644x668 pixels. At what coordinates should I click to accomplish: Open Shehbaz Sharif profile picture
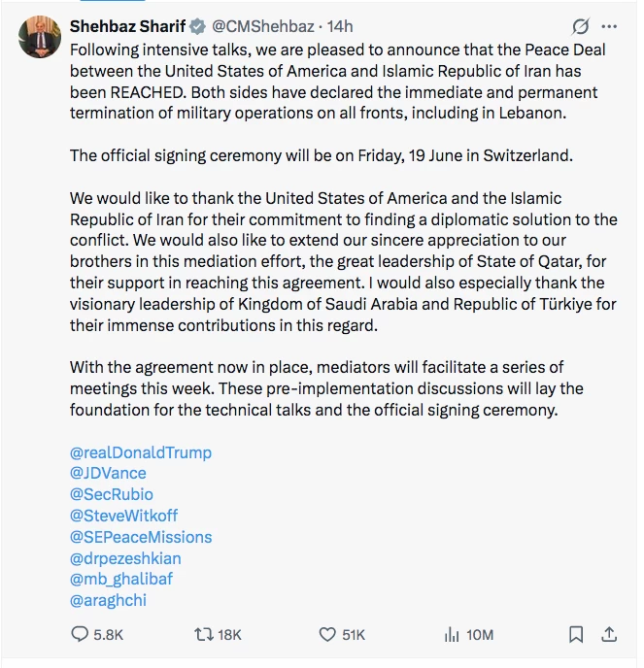click(x=40, y=37)
